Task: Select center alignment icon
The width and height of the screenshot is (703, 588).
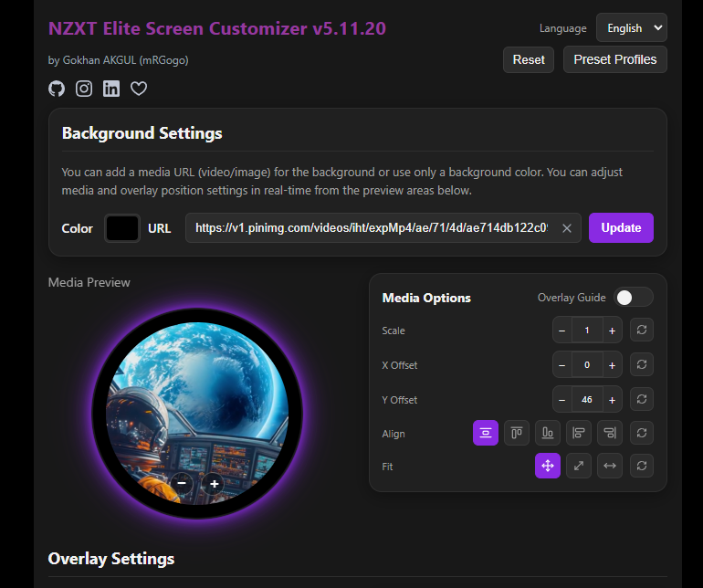Action: pos(486,433)
